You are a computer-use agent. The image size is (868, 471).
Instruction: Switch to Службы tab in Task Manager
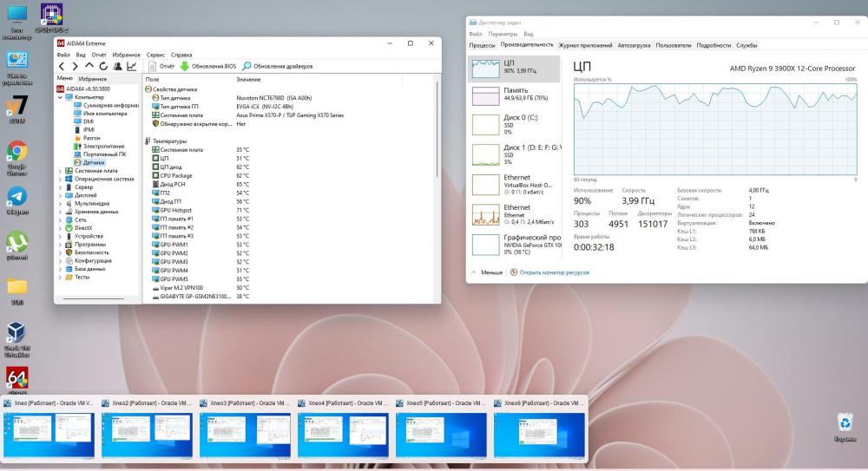[x=746, y=45]
